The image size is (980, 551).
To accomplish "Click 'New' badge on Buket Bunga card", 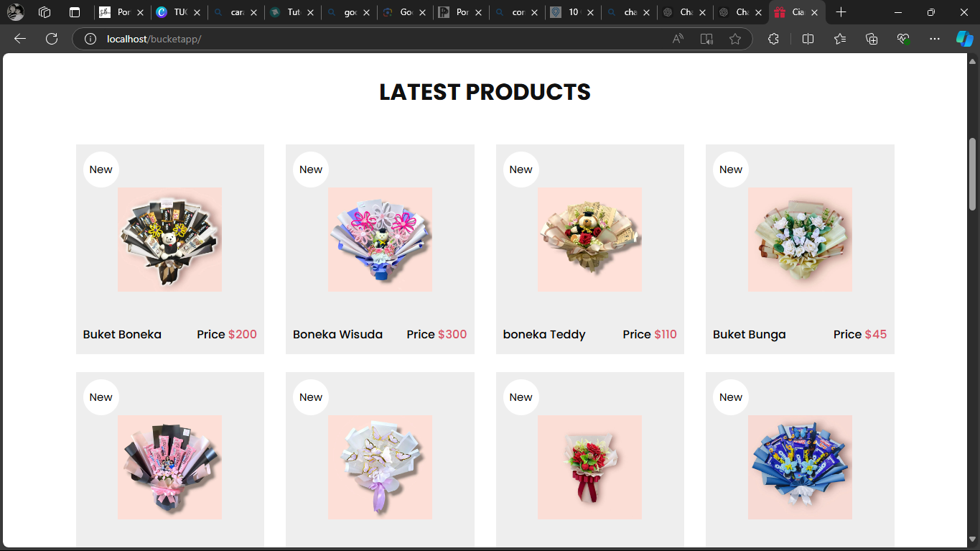I will coord(731,170).
